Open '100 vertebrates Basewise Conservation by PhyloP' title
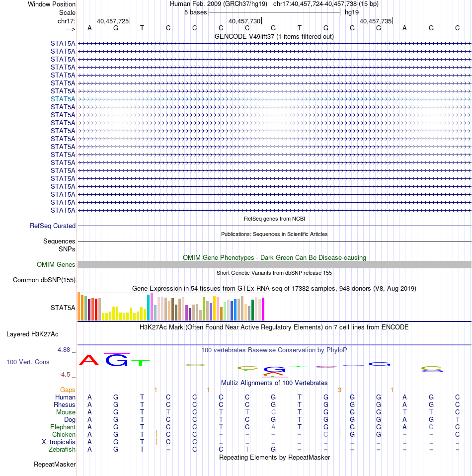 [x=274, y=350]
